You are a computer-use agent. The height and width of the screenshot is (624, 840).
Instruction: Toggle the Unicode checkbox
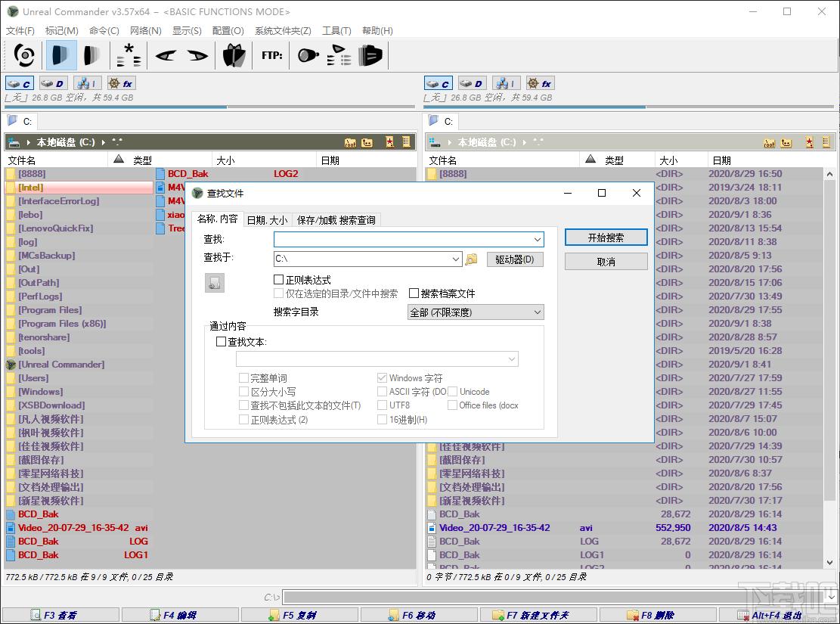coord(453,392)
